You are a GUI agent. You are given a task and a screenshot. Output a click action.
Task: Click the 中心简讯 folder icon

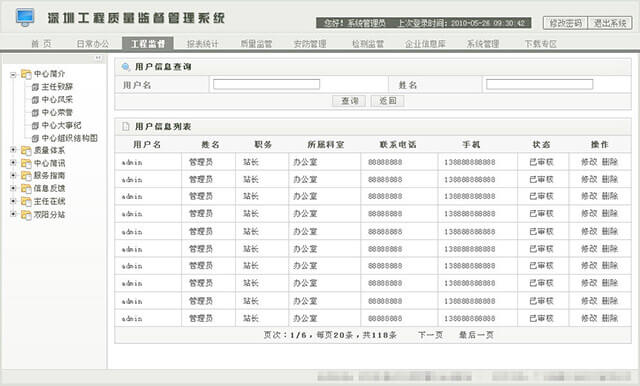tap(26, 163)
